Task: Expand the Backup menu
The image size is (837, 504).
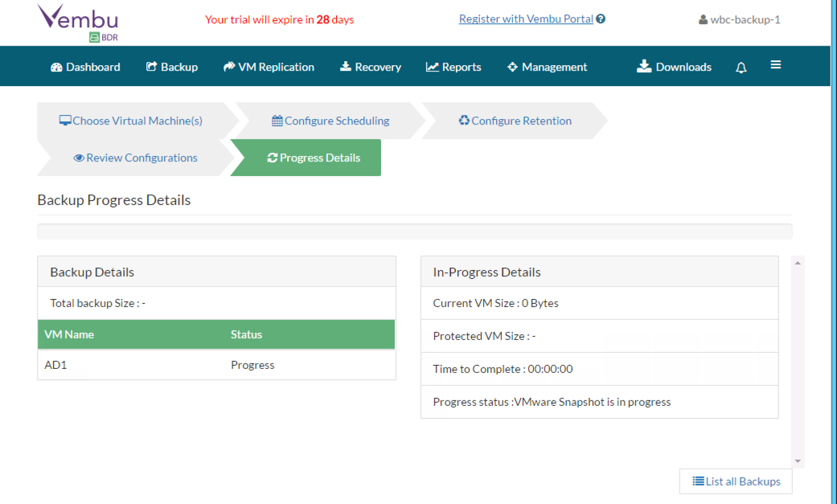Action: point(171,68)
